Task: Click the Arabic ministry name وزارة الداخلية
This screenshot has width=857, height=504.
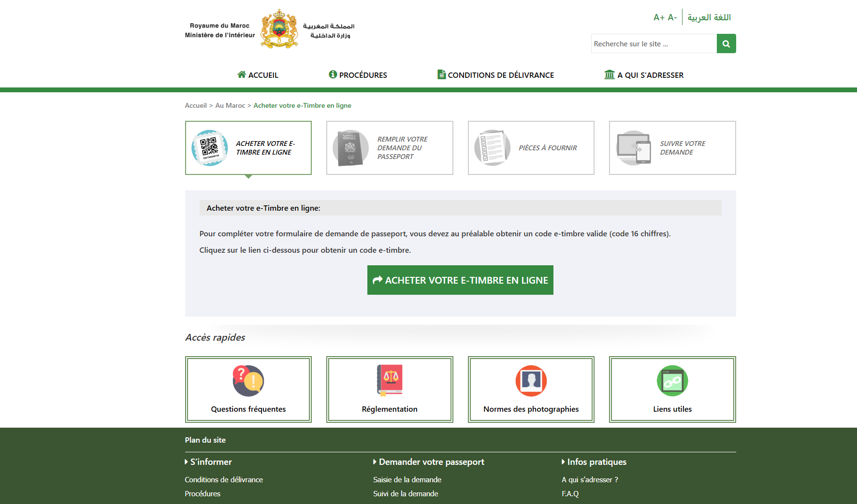Action: pos(330,35)
